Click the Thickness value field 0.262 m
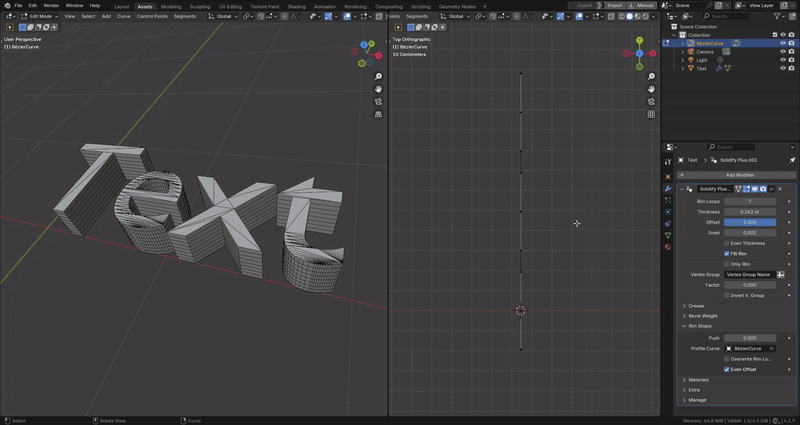Viewport: 800px width, 425px height. pos(750,212)
